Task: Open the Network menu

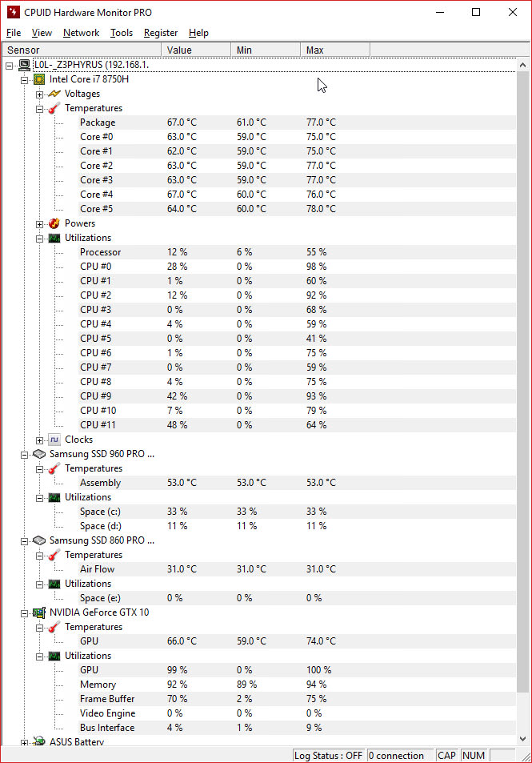Action: point(82,33)
